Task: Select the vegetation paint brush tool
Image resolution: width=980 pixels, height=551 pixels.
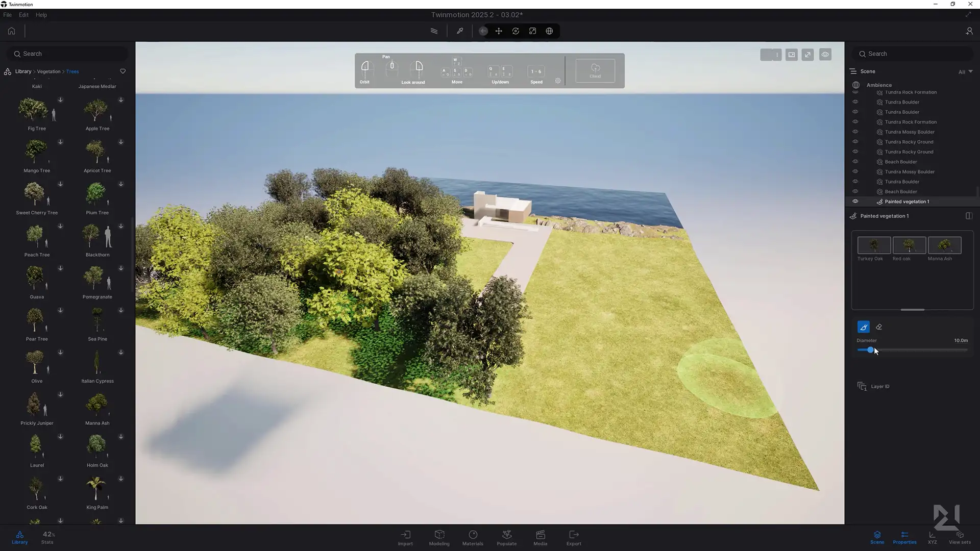Action: pyautogui.click(x=863, y=327)
